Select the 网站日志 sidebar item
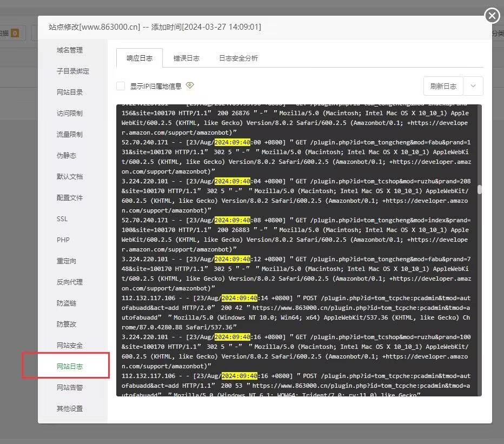Image resolution: width=504 pixels, height=444 pixels. [x=70, y=367]
